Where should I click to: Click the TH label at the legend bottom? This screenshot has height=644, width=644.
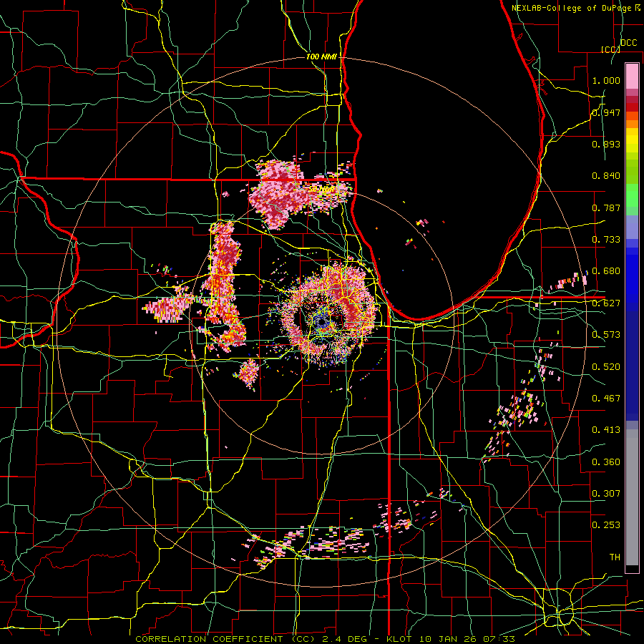point(615,557)
